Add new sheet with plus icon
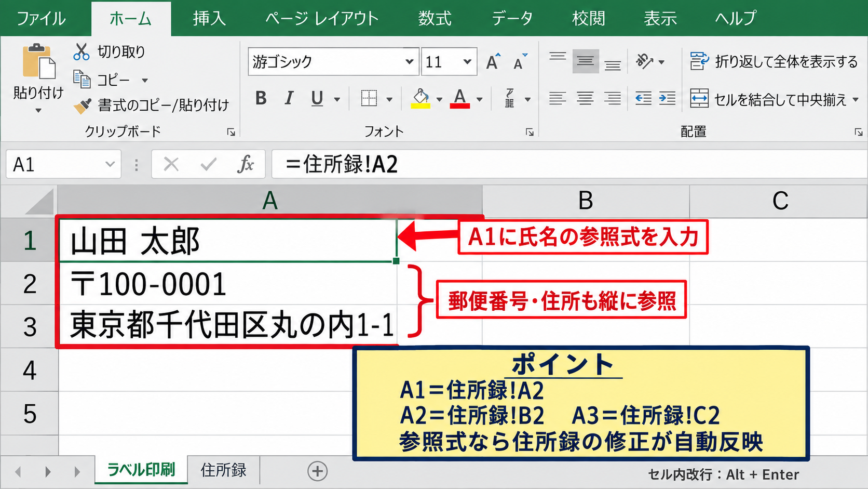Image resolution: width=868 pixels, height=489 pixels. click(x=317, y=471)
